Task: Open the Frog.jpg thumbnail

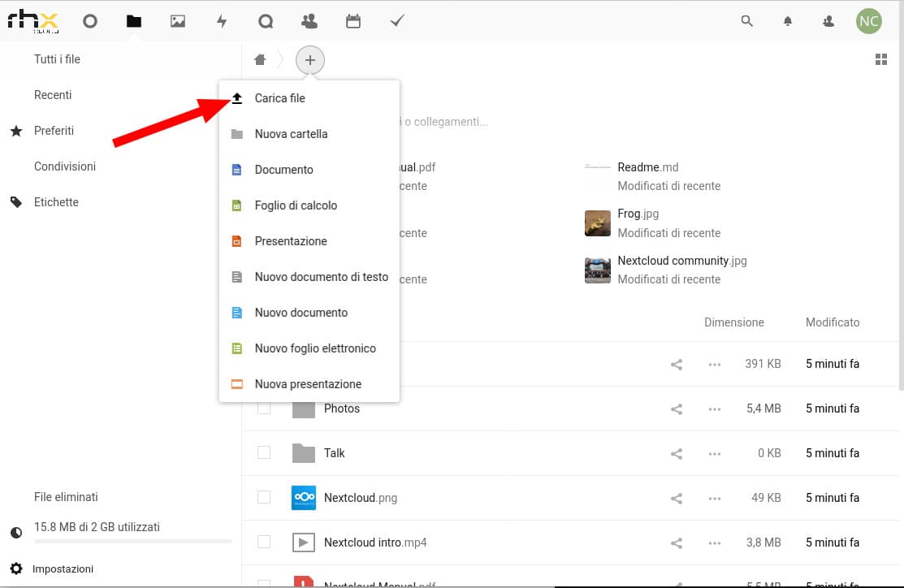Action: coord(597,223)
